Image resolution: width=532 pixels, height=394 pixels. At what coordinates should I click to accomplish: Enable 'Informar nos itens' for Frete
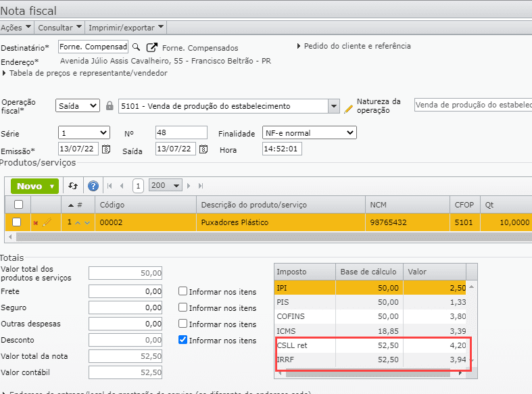183,292
